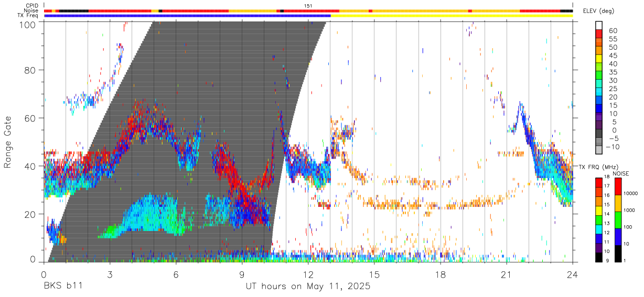Click the −10 label in ELEV legend

612,147
